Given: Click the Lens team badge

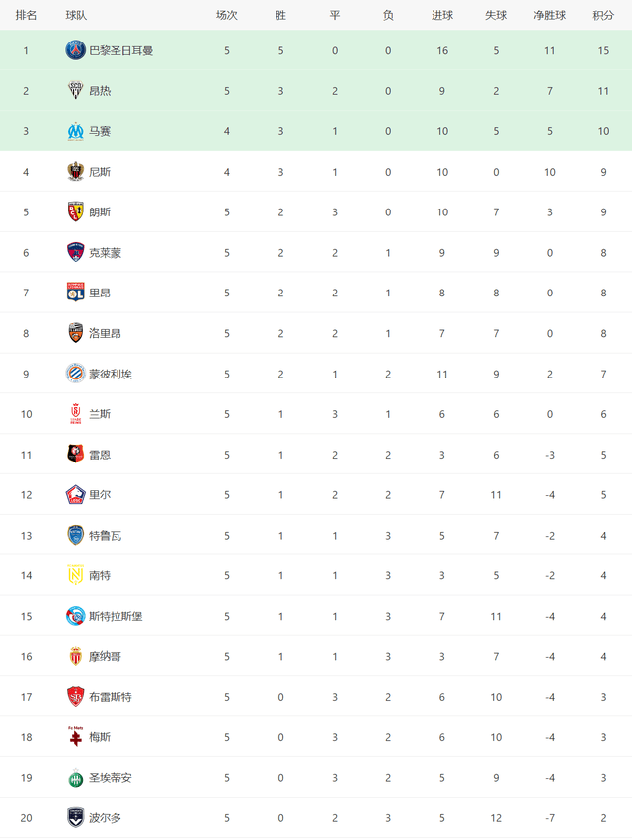Looking at the screenshot, I should coord(75,212).
